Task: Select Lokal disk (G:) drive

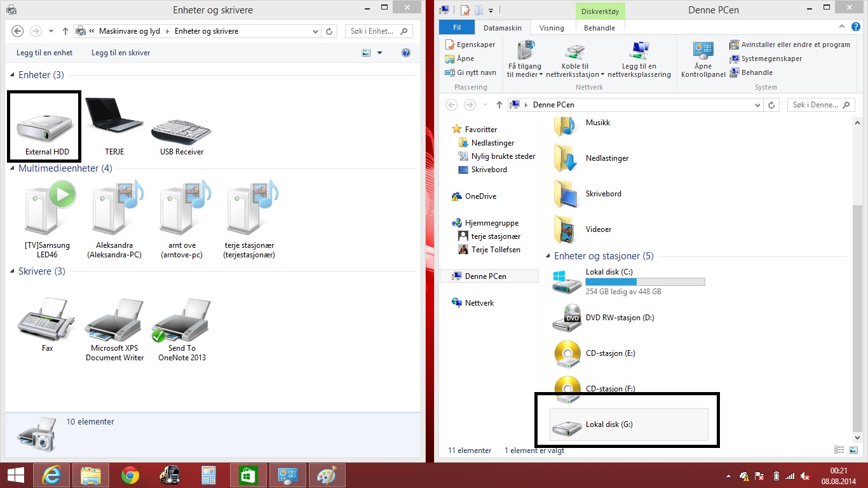Action: (x=629, y=424)
